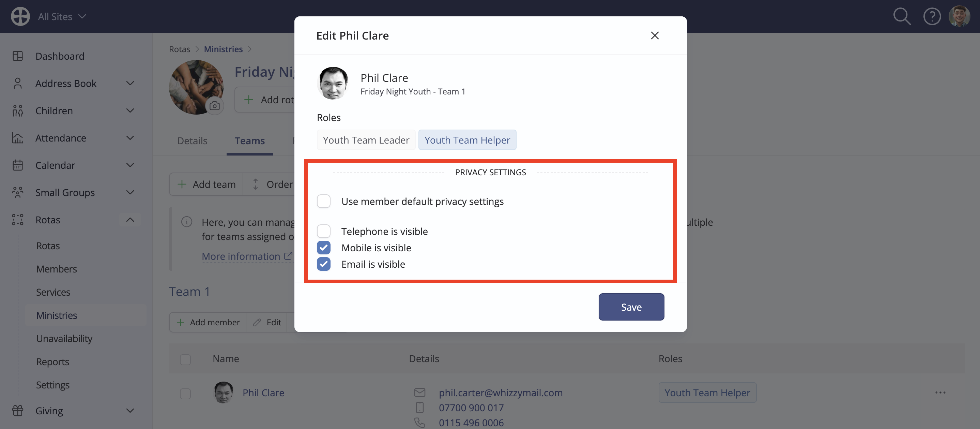Enable Use member default privacy settings

coord(323,201)
